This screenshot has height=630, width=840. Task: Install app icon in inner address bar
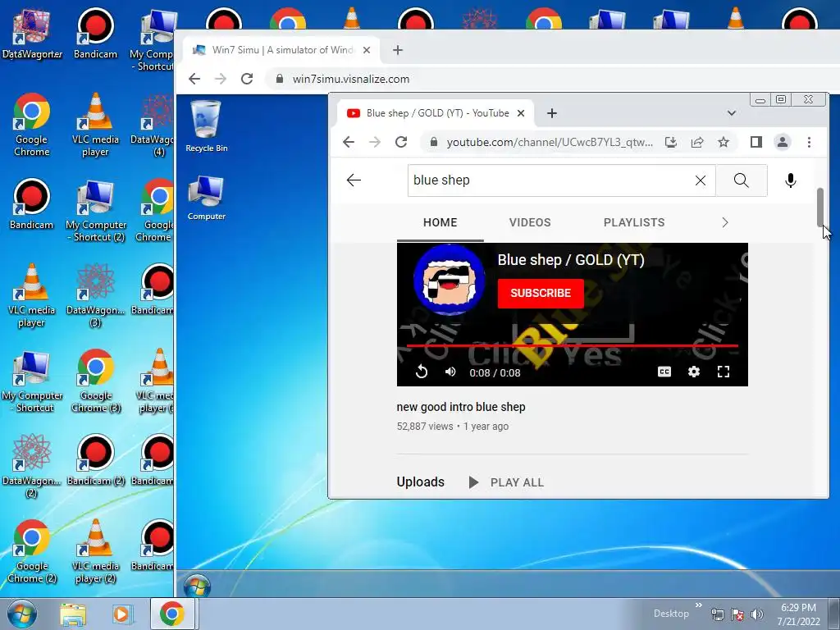coord(671,142)
